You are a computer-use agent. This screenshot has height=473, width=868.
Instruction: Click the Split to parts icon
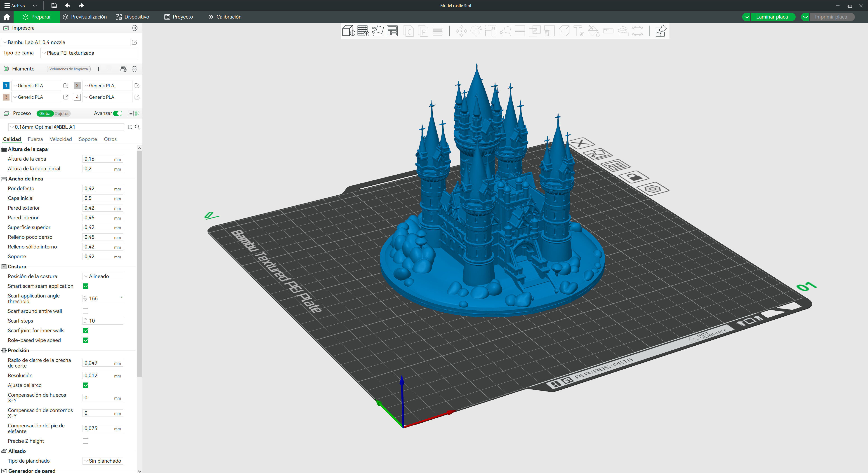pyautogui.click(x=423, y=31)
